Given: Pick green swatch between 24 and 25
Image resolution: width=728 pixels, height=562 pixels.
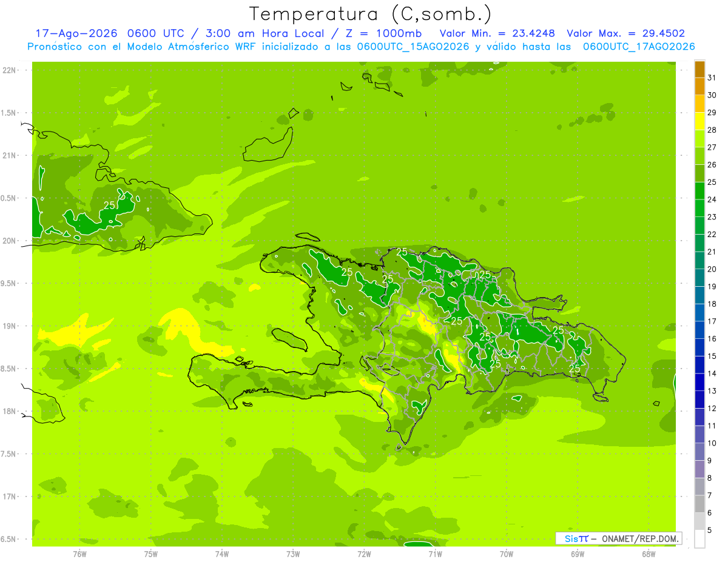Looking at the screenshot, I should 699,191.
